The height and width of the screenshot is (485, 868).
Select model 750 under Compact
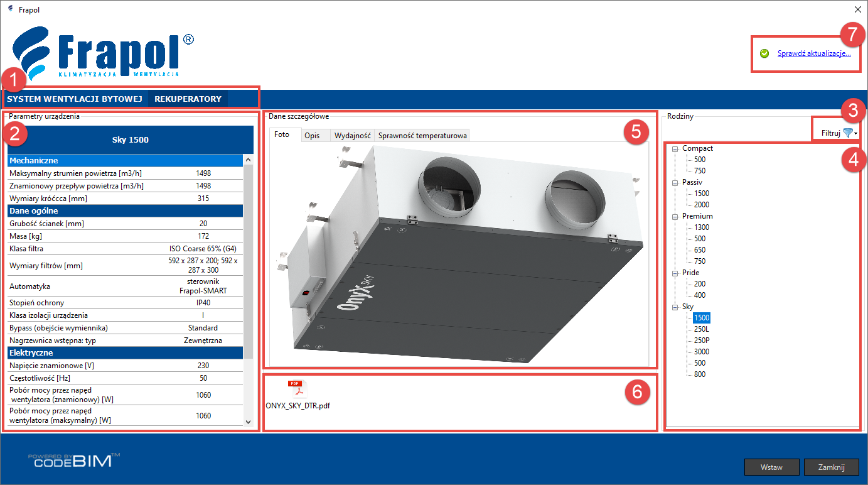click(x=700, y=171)
